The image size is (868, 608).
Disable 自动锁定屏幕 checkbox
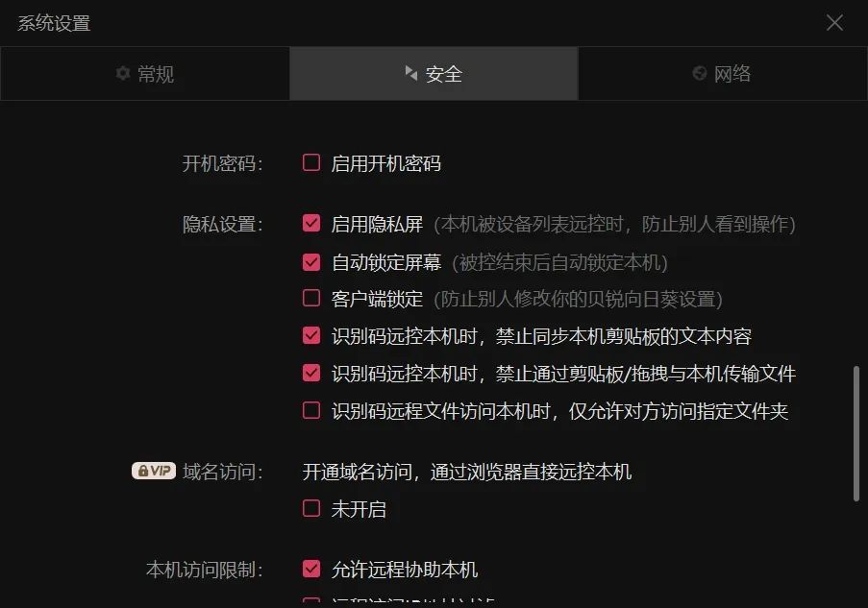(311, 261)
